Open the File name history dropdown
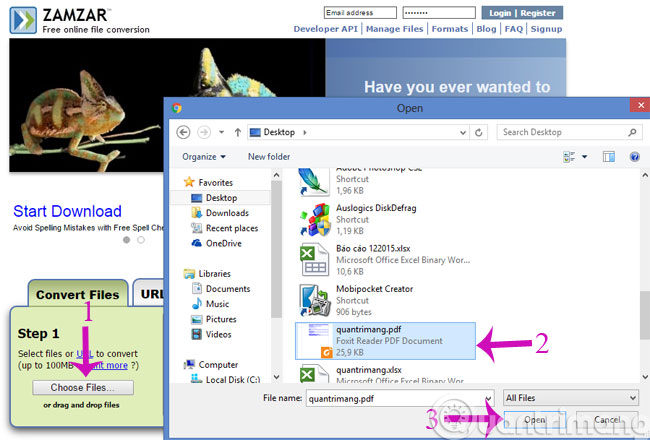This screenshot has width=650, height=440. (489, 399)
